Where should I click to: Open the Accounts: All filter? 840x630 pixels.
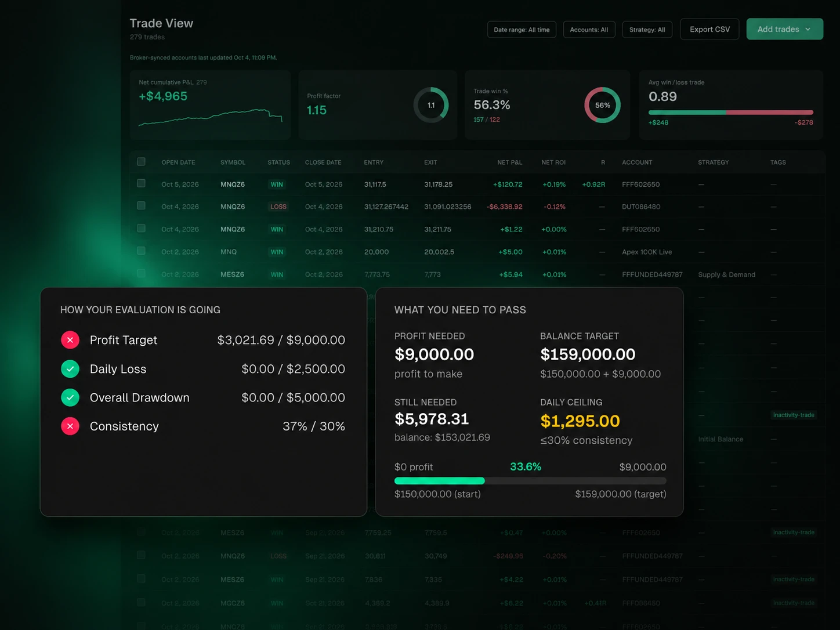(589, 30)
